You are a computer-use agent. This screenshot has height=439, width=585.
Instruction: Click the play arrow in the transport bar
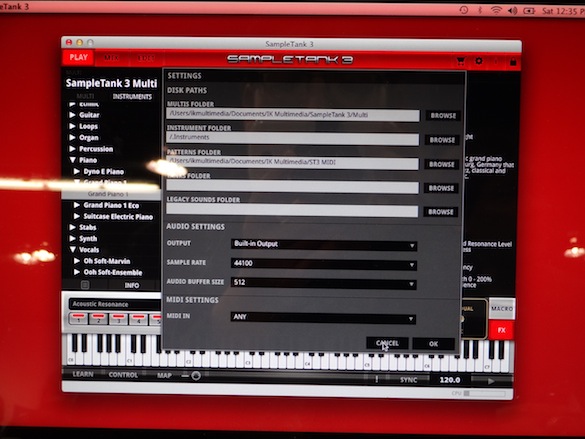(491, 381)
